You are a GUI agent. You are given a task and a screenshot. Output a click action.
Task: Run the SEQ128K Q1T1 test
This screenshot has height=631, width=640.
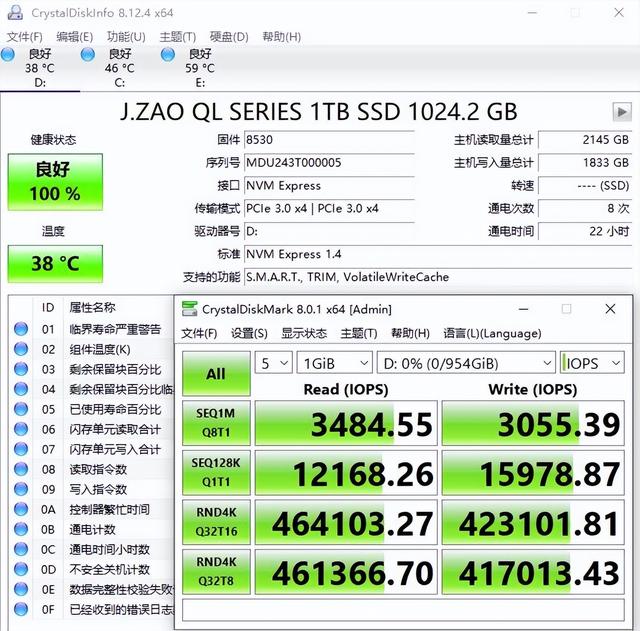[216, 473]
